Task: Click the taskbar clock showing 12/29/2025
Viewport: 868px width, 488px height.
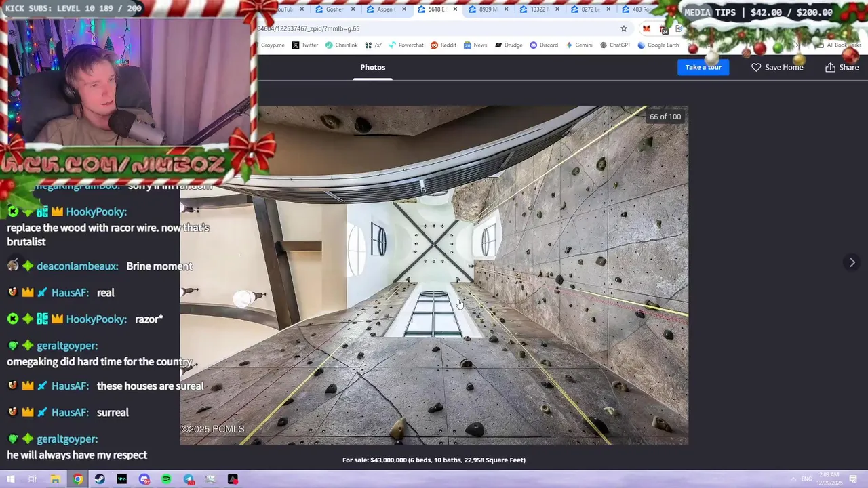Action: click(830, 479)
